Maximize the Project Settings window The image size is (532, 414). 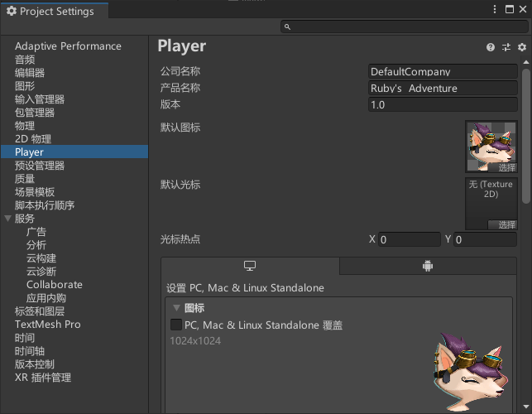pos(510,9)
